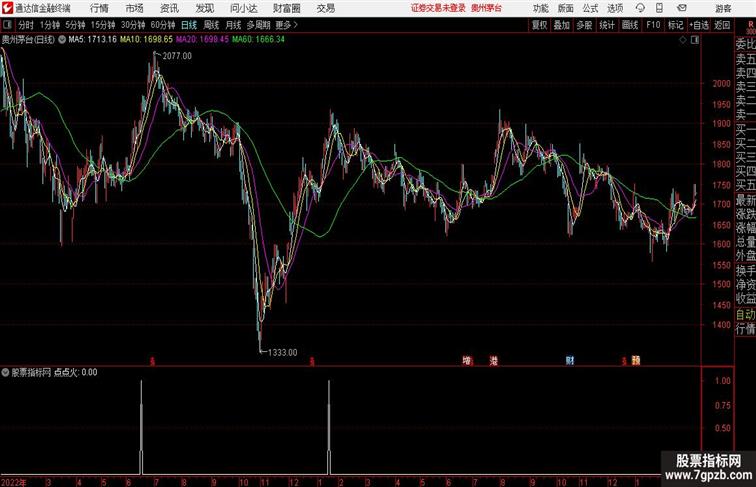The image size is (756, 487).
Task: Click the 港 event marker on the timeline
Action: (x=493, y=360)
